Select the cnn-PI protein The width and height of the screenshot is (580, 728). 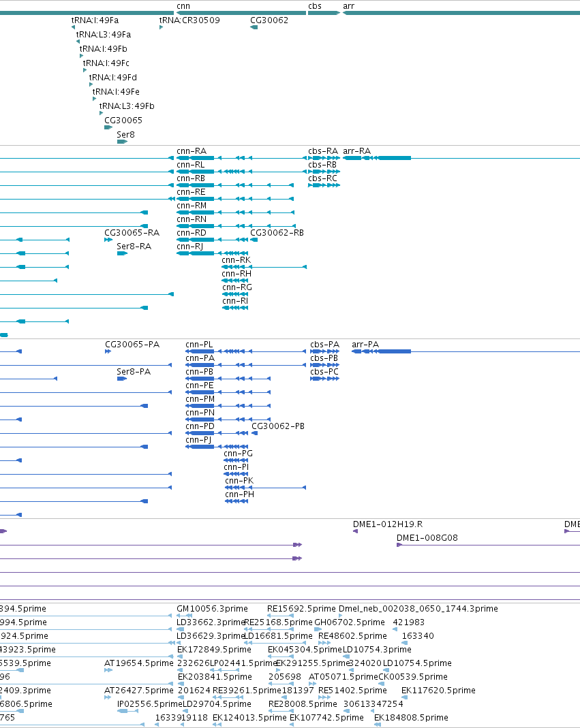coord(236,467)
